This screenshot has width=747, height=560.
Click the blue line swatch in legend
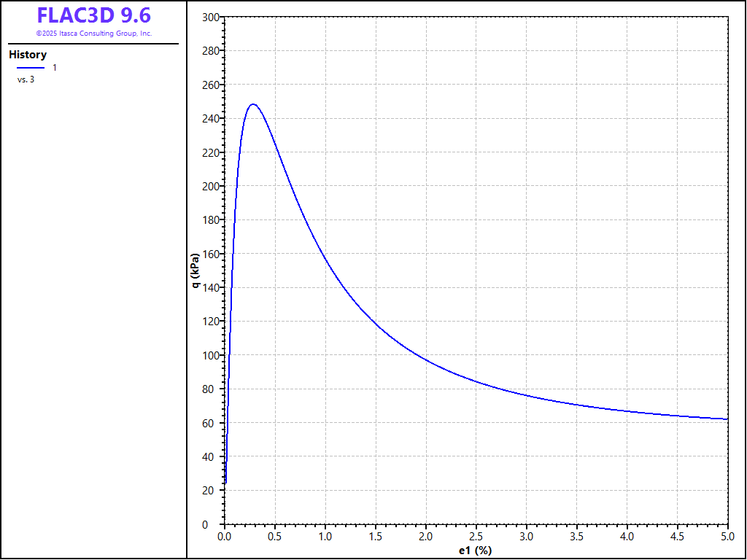(31, 68)
